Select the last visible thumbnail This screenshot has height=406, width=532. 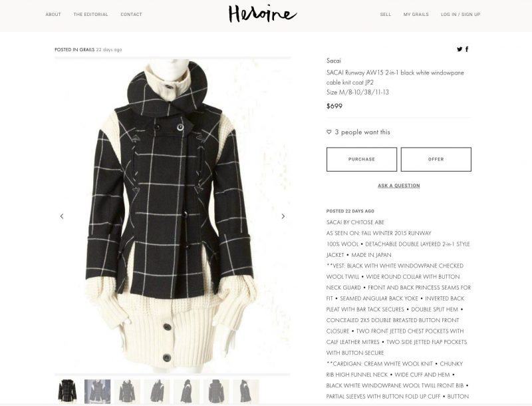click(246, 391)
